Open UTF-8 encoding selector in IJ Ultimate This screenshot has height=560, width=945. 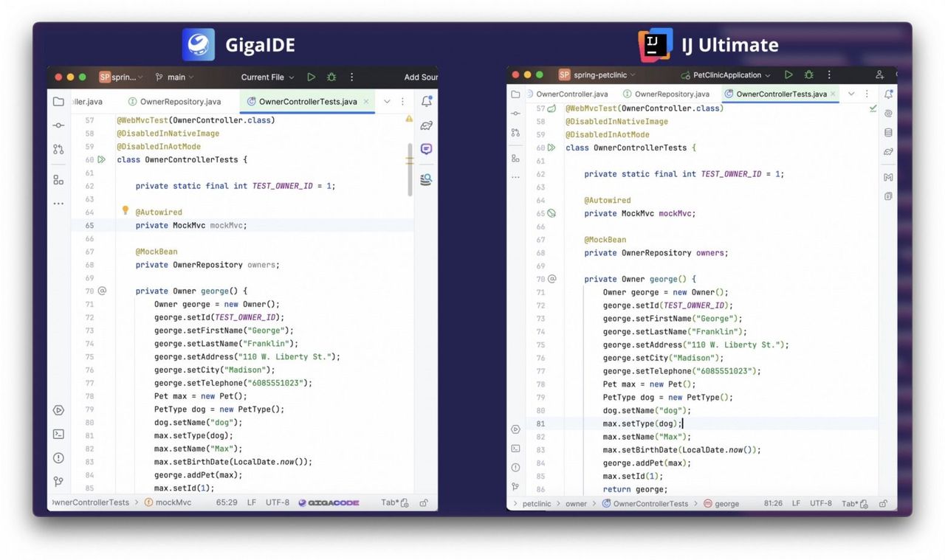[x=821, y=503]
